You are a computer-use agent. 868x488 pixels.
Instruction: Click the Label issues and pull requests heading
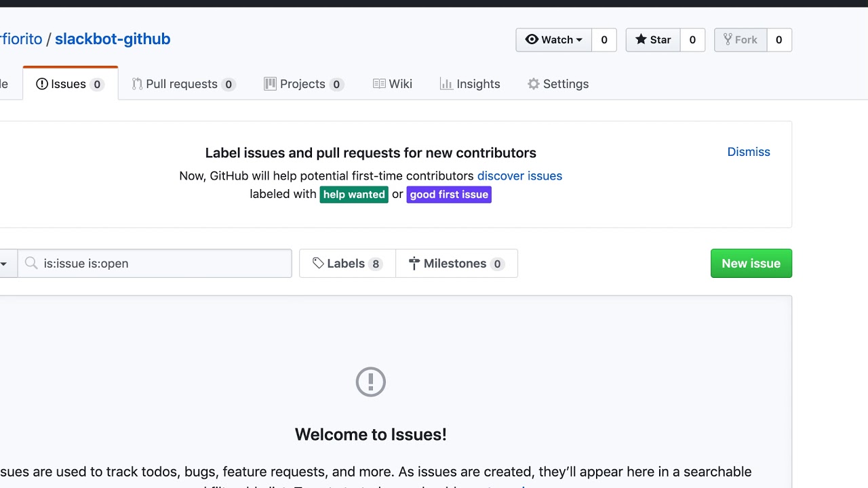coord(371,152)
